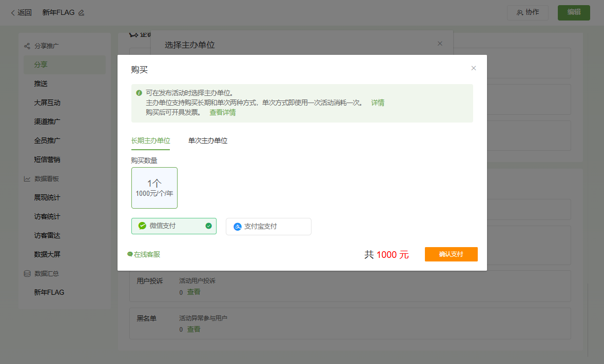The height and width of the screenshot is (364, 604).
Task: Click the 协作 collaborate button
Action: click(x=528, y=13)
